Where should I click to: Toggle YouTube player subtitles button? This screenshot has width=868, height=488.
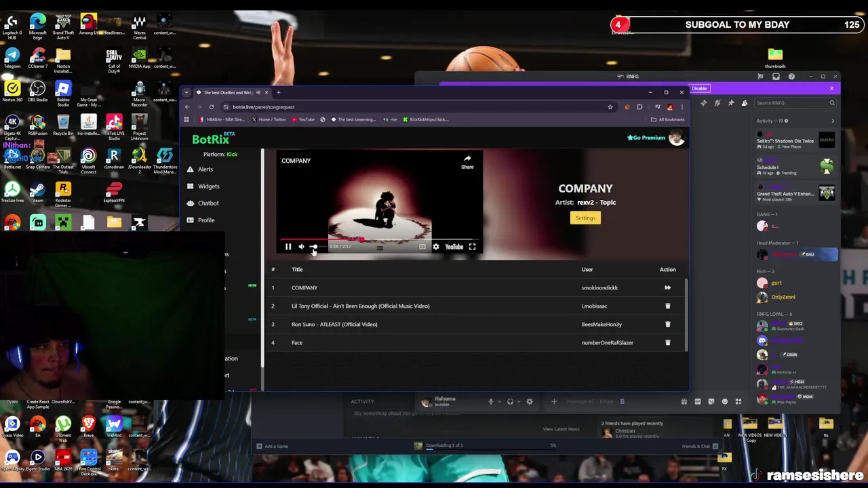422,247
